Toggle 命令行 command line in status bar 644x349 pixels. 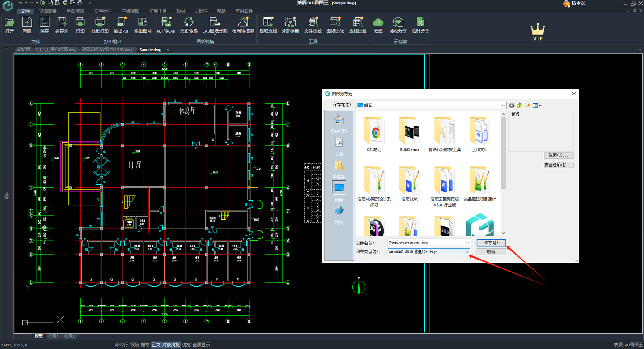click(121, 345)
